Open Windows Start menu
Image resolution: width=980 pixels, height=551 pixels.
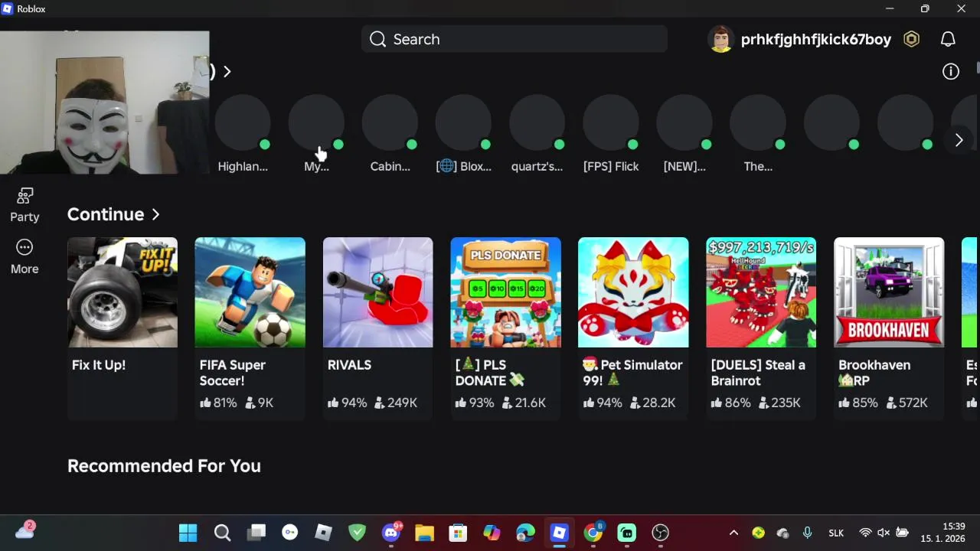(188, 533)
